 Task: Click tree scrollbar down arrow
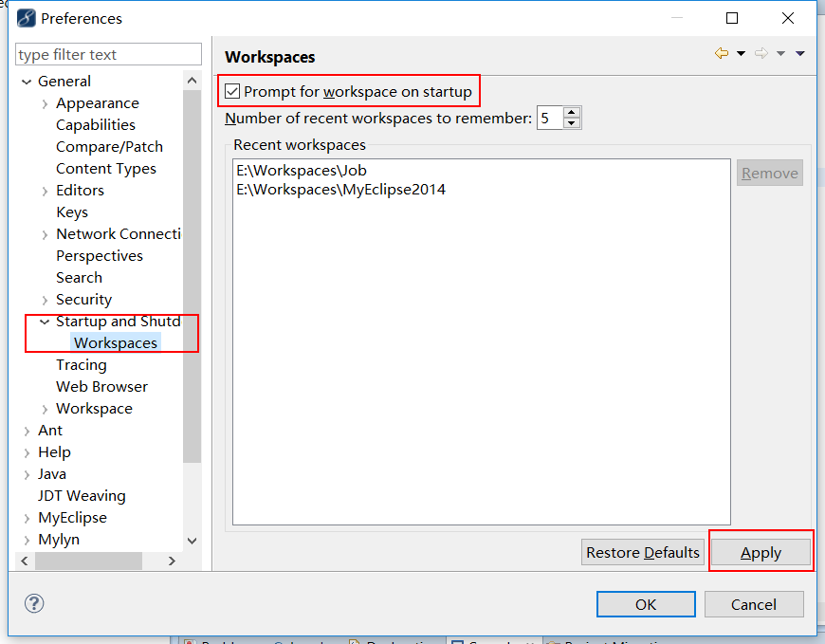click(x=192, y=541)
